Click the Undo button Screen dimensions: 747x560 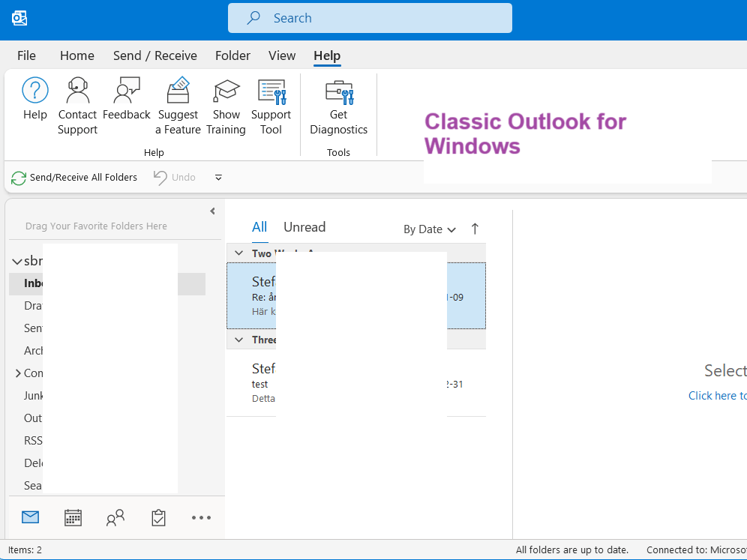point(174,178)
